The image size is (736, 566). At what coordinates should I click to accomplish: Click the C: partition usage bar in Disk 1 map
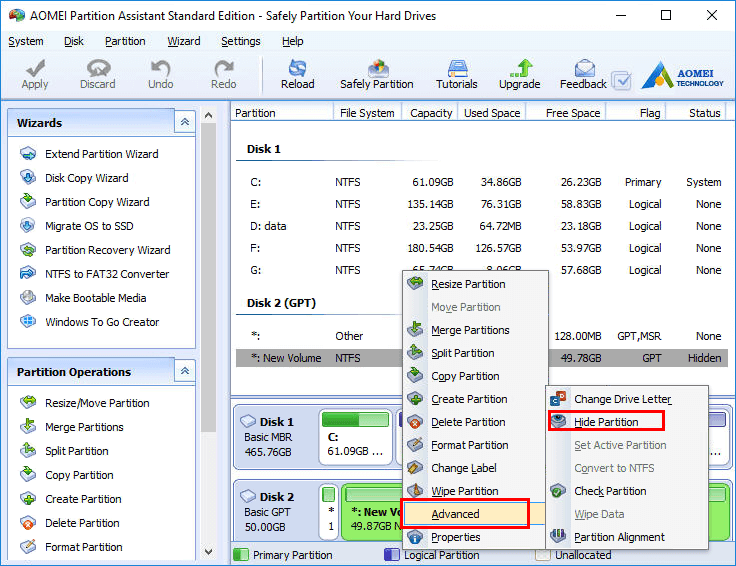(355, 419)
